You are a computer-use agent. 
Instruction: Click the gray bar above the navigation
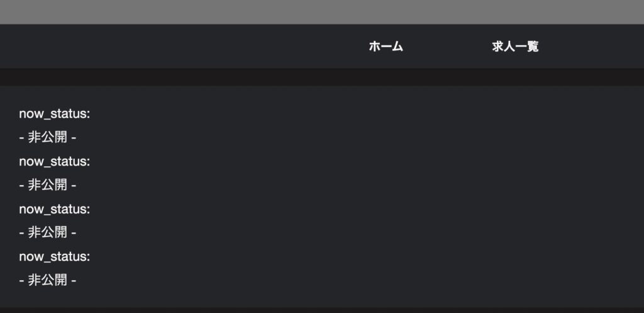pos(322,11)
